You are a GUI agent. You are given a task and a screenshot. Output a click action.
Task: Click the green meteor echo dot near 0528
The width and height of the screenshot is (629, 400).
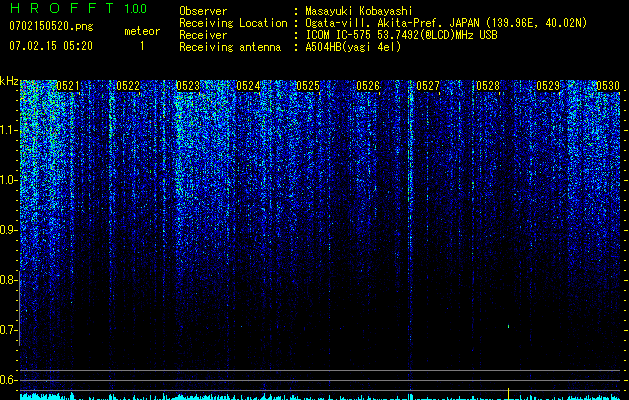tap(508, 327)
